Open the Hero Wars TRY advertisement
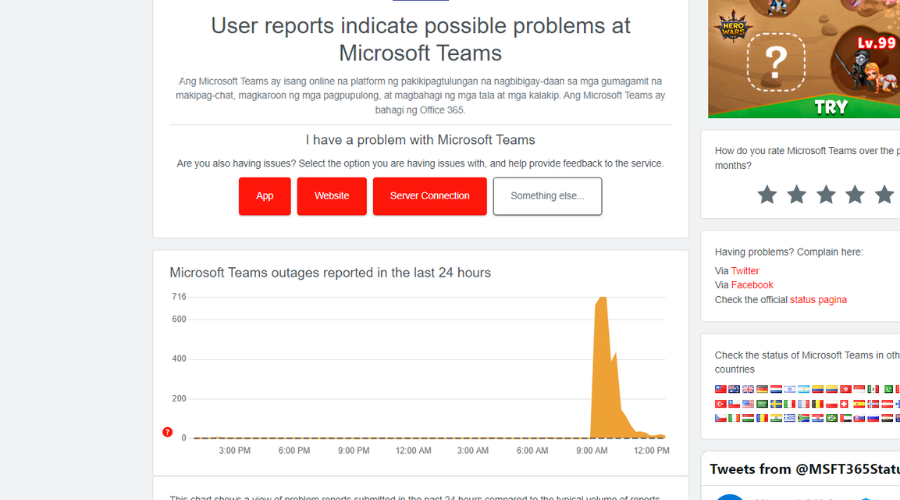Screen dimensions: 900x500 [x=804, y=57]
